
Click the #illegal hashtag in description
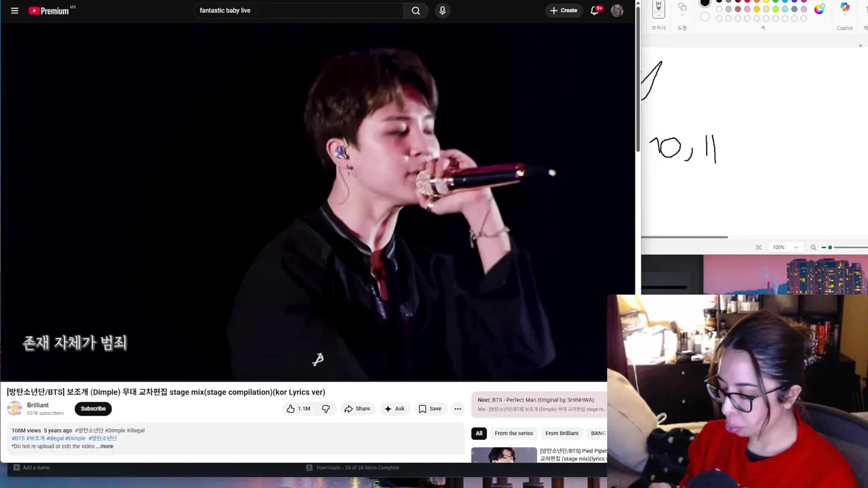coord(55,439)
